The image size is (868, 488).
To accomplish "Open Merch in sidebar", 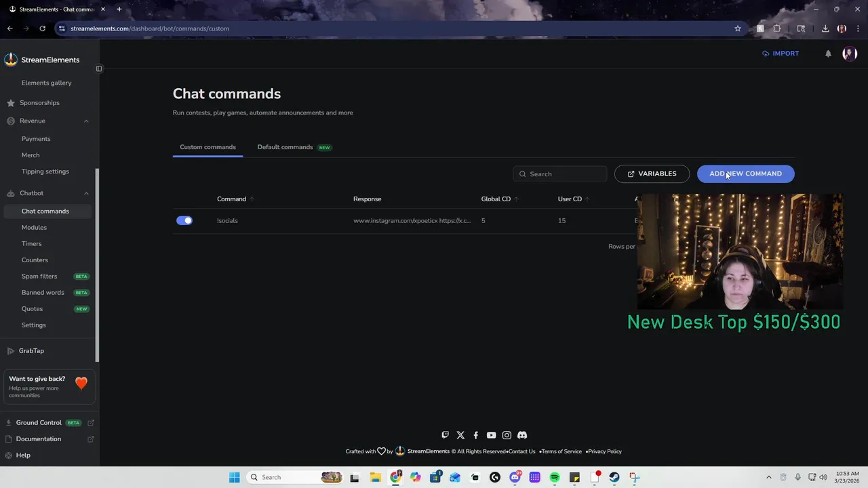I will [x=31, y=155].
